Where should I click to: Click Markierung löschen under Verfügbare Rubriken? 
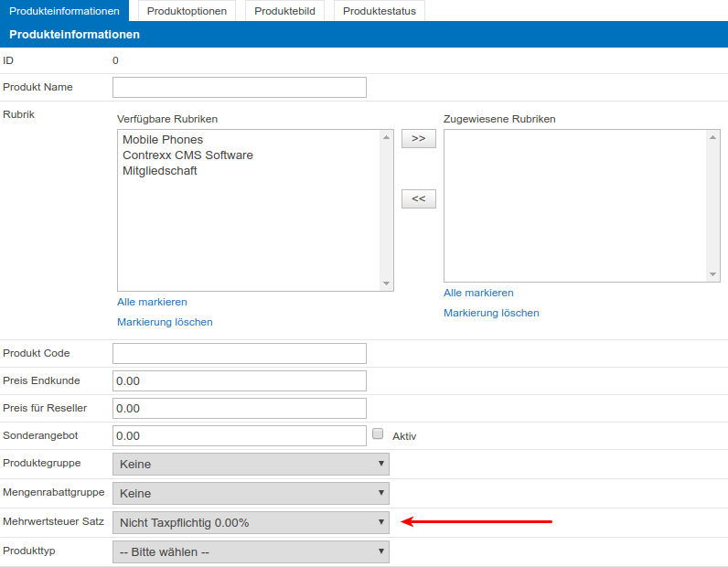[x=165, y=322]
